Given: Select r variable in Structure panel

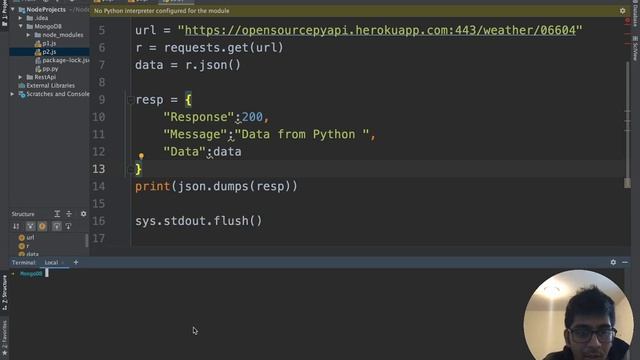Looking at the screenshot, I should pyautogui.click(x=24, y=246).
